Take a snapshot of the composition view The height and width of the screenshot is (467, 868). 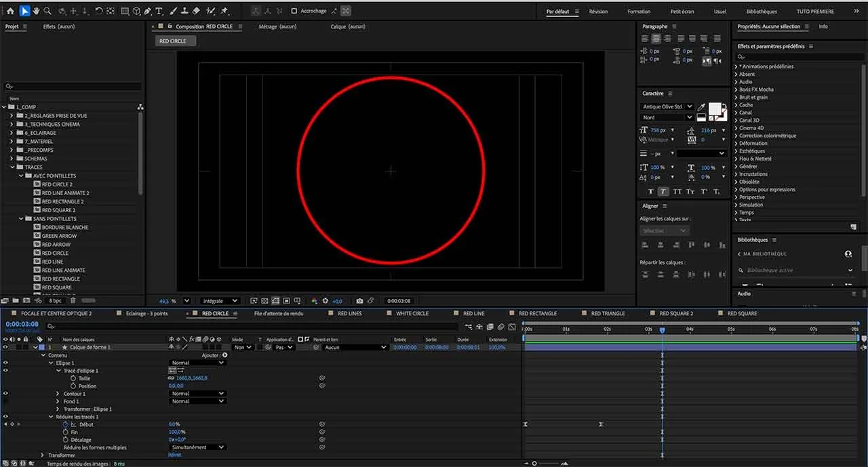tap(359, 301)
